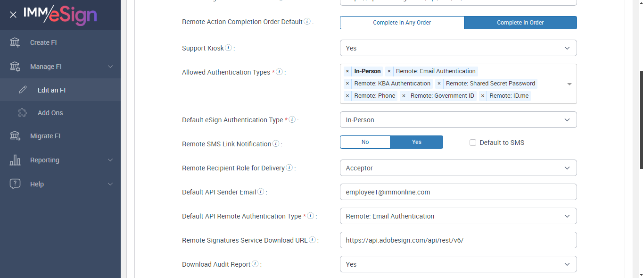
Task: Select Complete in Any Order option
Action: tap(402, 23)
